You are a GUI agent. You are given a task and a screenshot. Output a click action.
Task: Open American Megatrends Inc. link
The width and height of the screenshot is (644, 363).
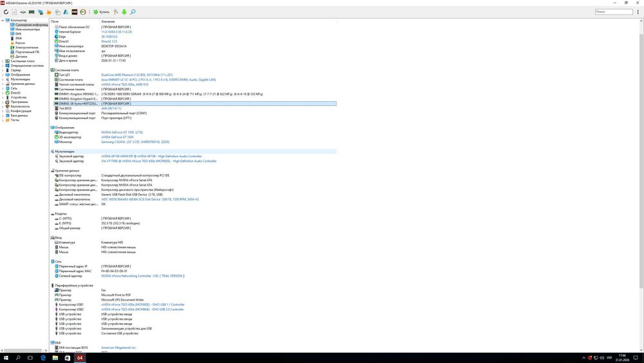point(118,348)
